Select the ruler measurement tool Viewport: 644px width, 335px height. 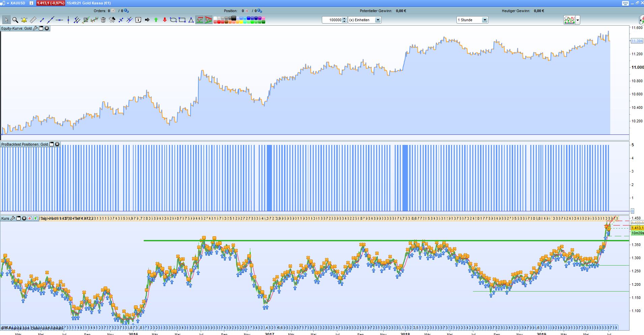[x=33, y=20]
